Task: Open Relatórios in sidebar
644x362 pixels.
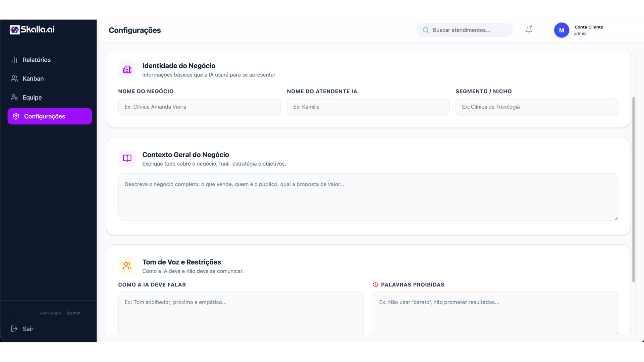Action: (50, 60)
